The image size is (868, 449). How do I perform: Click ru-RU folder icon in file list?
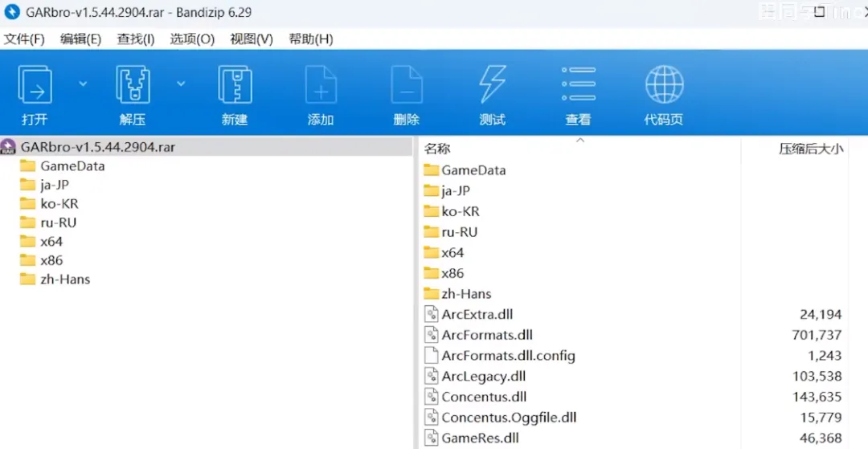[x=432, y=231]
